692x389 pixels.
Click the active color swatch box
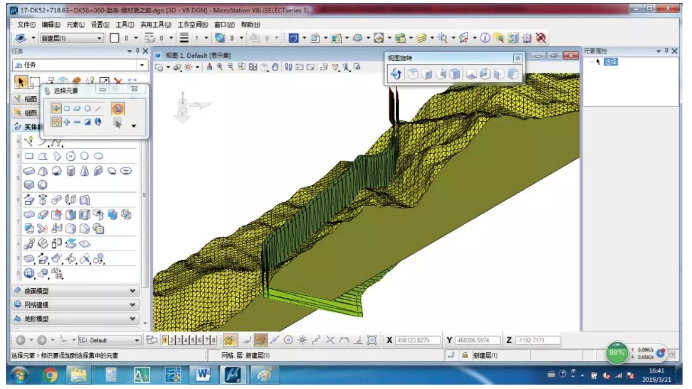[114, 38]
